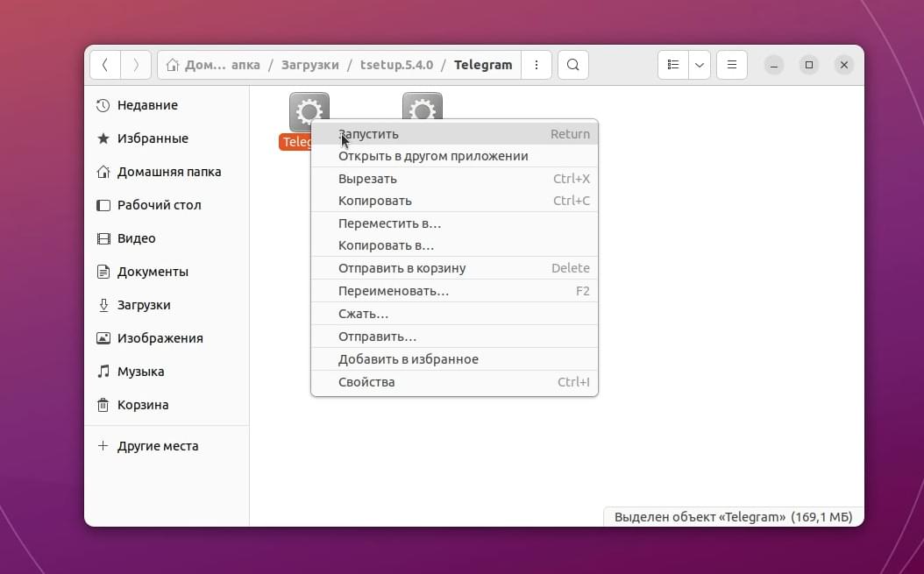
Task: Navigate to Загрузки in the path bar
Action: [x=310, y=65]
